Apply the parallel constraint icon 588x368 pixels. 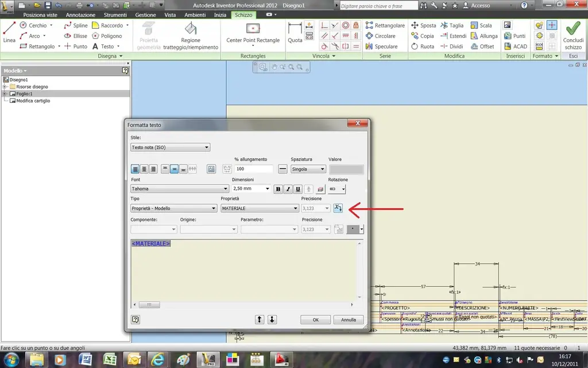(324, 36)
